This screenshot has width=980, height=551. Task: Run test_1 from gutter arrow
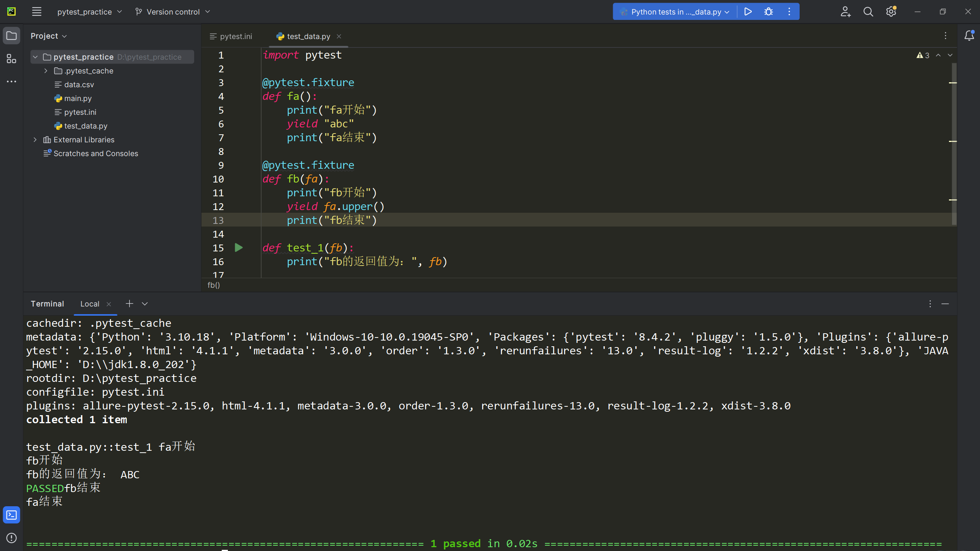[239, 248]
